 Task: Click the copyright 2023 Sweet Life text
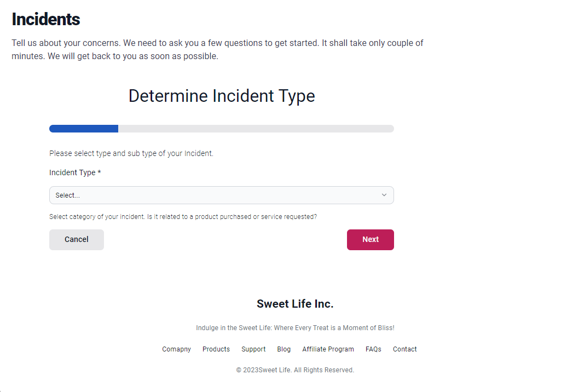click(295, 370)
